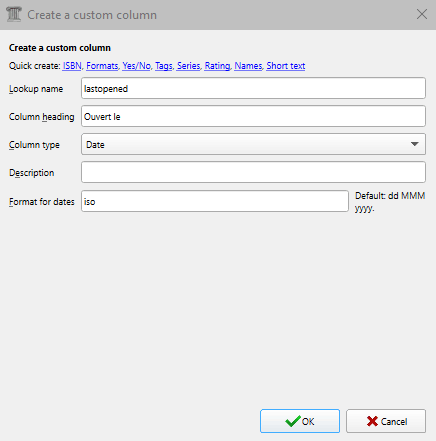
Task: Click into the empty Description field
Action: pos(253,172)
